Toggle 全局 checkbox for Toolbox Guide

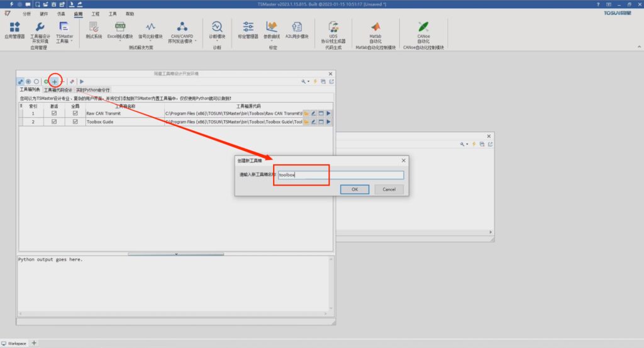click(75, 121)
